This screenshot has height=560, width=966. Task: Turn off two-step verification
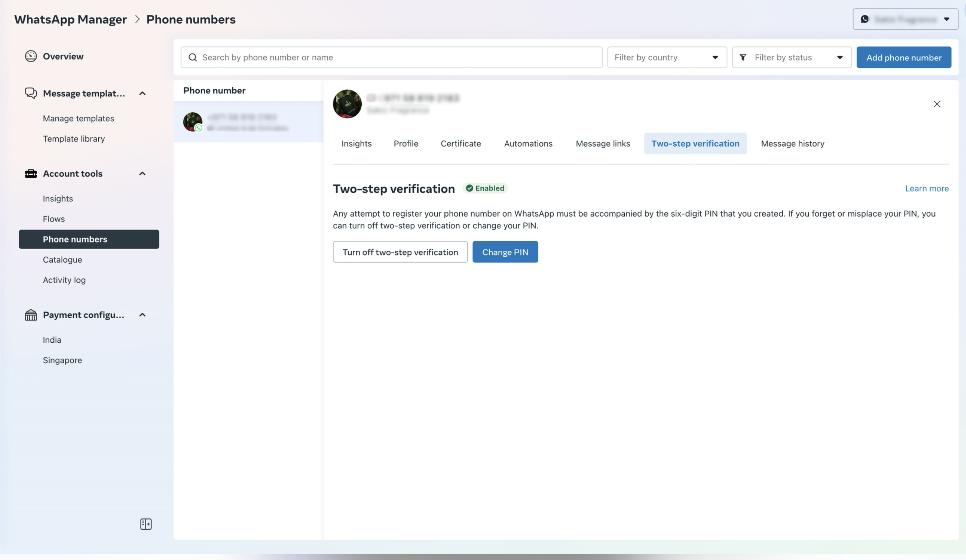click(x=400, y=252)
